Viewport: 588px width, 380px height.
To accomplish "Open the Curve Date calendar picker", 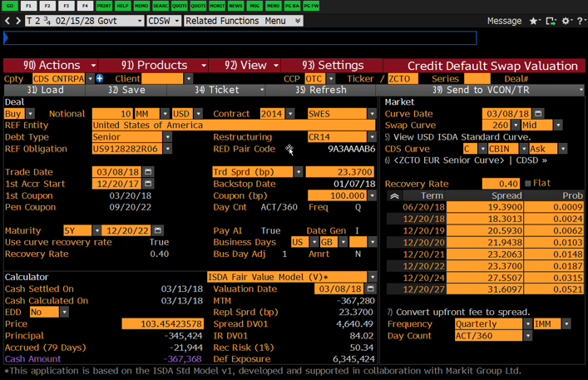I will pos(538,114).
